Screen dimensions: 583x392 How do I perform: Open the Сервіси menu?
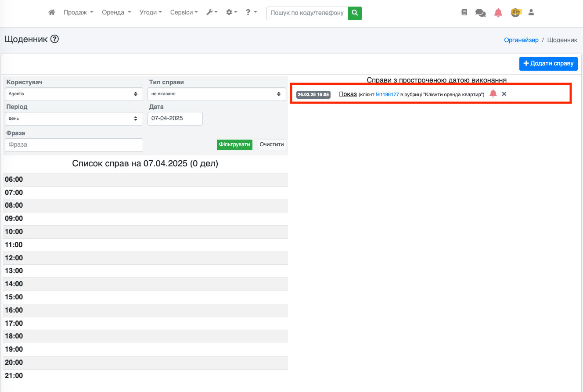[x=184, y=13]
